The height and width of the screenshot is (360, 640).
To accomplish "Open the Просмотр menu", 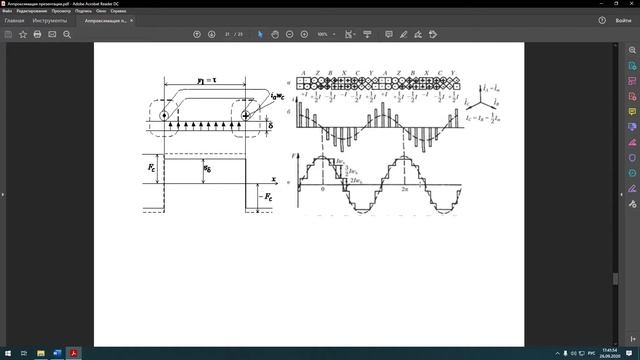I will [61, 11].
